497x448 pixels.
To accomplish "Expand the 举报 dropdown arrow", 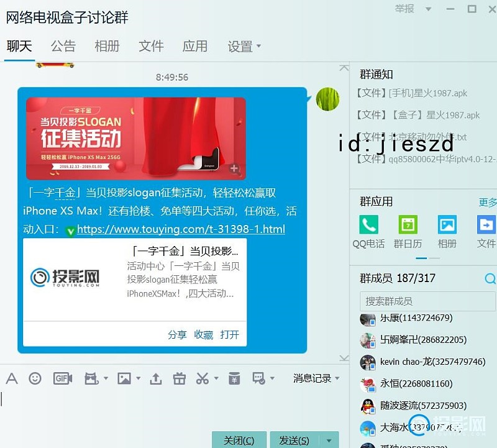I will (x=428, y=9).
